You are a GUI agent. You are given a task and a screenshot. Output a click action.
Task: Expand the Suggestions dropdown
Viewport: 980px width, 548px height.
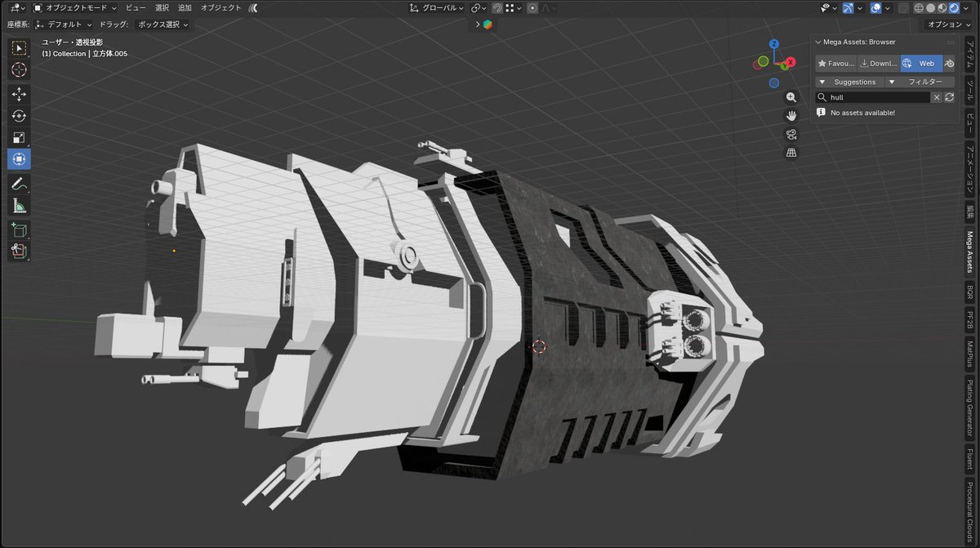(x=849, y=82)
